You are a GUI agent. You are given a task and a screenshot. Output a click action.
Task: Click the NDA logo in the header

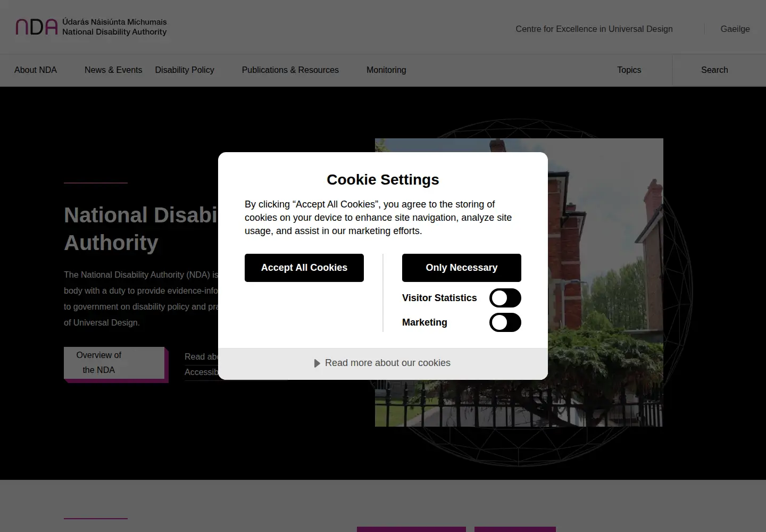click(x=91, y=27)
